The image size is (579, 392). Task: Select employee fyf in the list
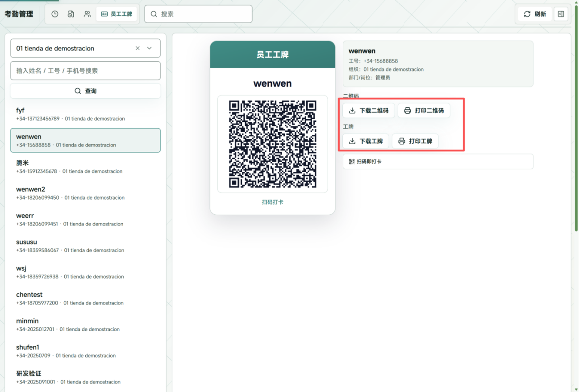tap(85, 114)
